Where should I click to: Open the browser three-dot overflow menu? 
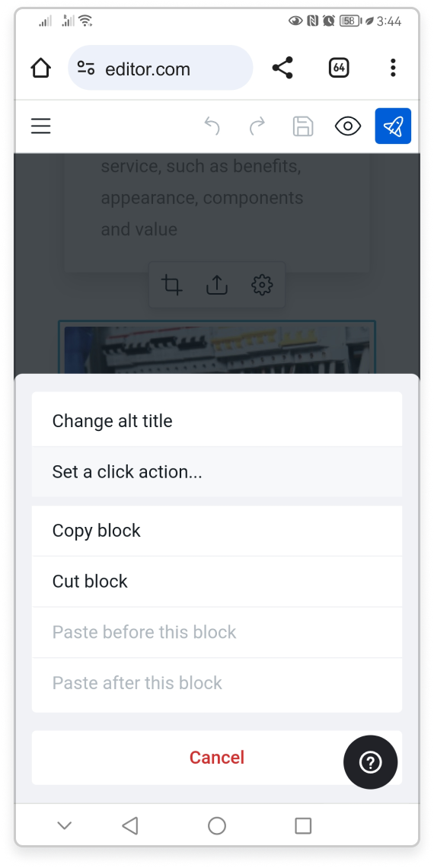(x=393, y=68)
